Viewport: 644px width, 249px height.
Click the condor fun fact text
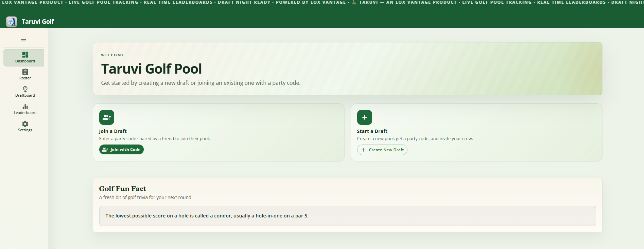[207, 216]
